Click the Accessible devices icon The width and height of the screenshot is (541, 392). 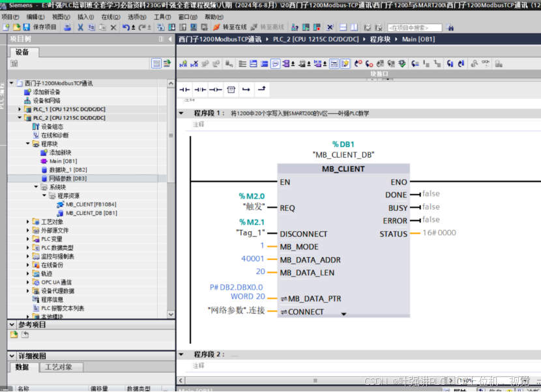[295, 27]
